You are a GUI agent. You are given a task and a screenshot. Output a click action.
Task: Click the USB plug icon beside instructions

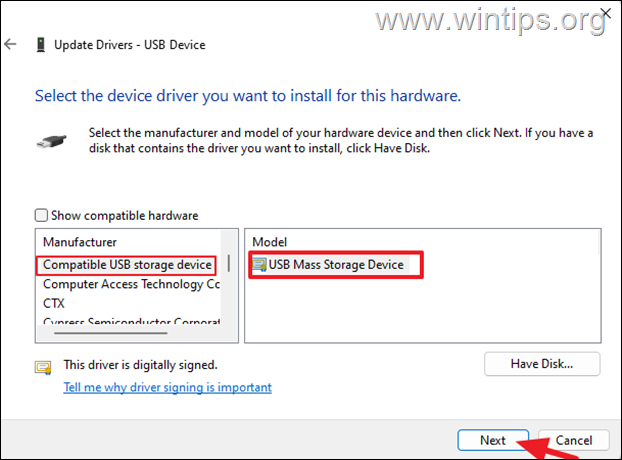(x=51, y=143)
